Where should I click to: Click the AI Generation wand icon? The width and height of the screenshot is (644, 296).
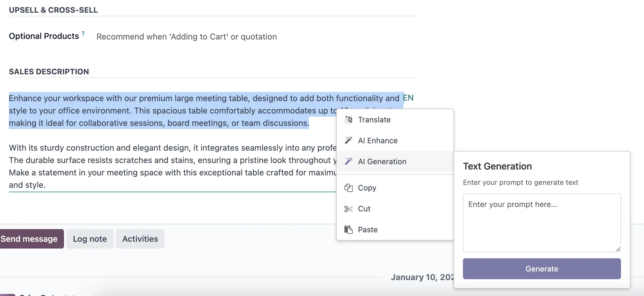(349, 161)
